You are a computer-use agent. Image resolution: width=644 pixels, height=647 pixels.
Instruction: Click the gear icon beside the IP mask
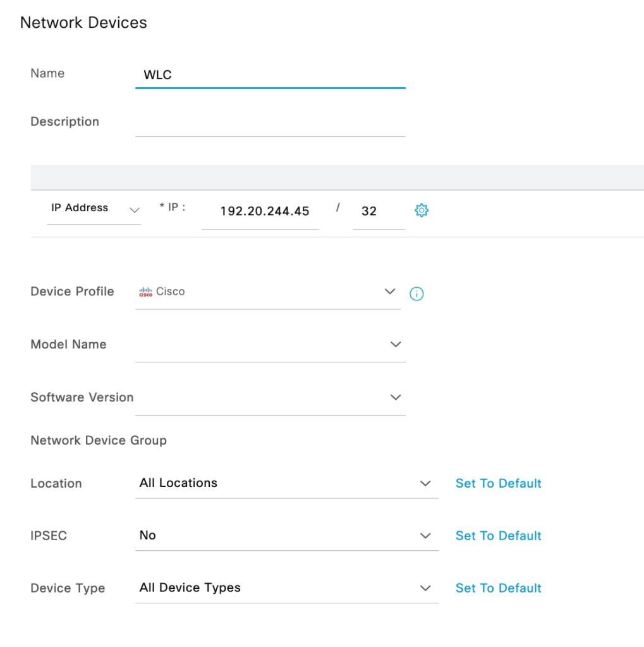click(422, 211)
